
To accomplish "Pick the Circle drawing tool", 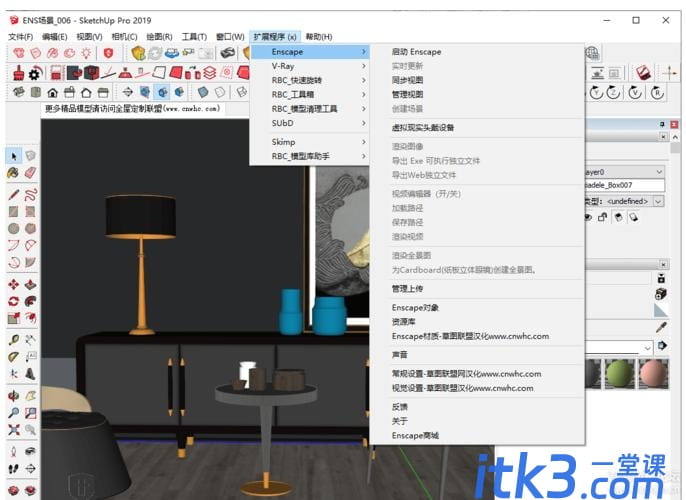I will (x=14, y=228).
